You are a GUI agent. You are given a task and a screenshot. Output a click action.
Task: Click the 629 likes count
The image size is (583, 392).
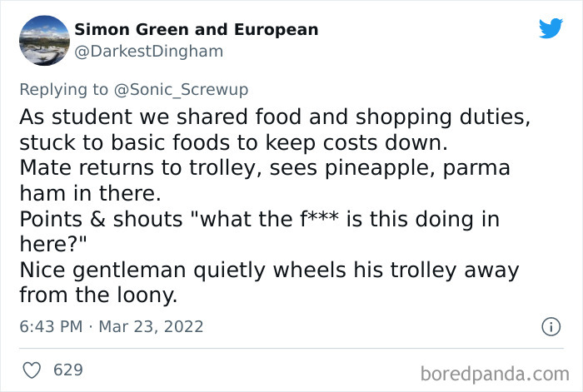[67, 369]
